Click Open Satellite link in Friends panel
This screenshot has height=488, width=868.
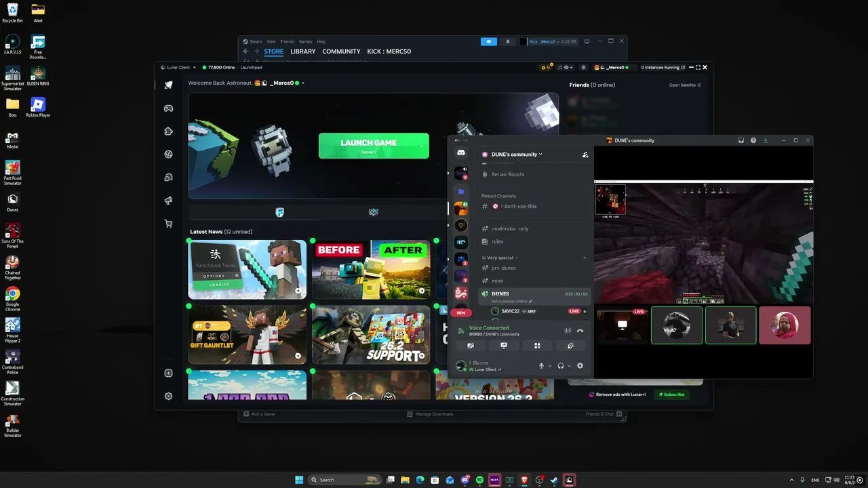coord(685,85)
